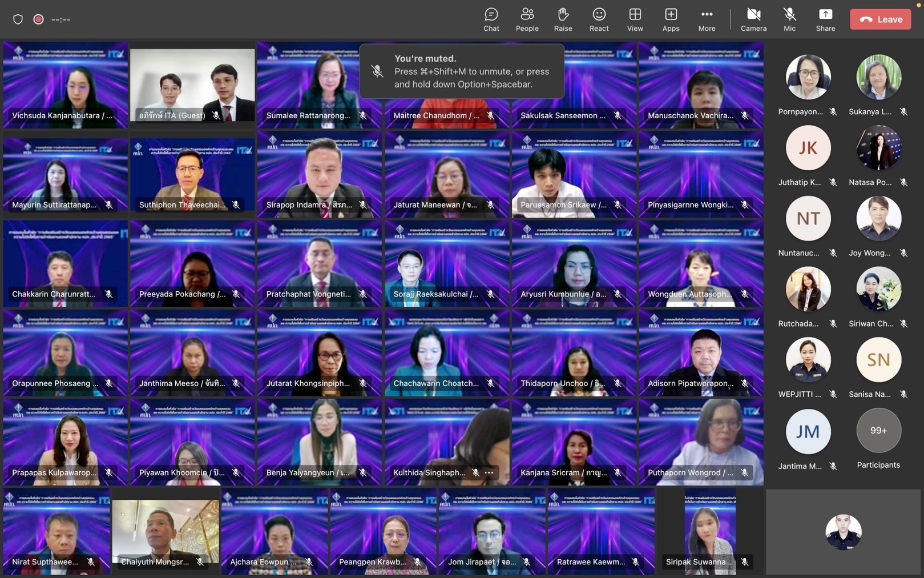Open the Apps panel
Image resolution: width=924 pixels, height=578 pixels.
(x=671, y=19)
